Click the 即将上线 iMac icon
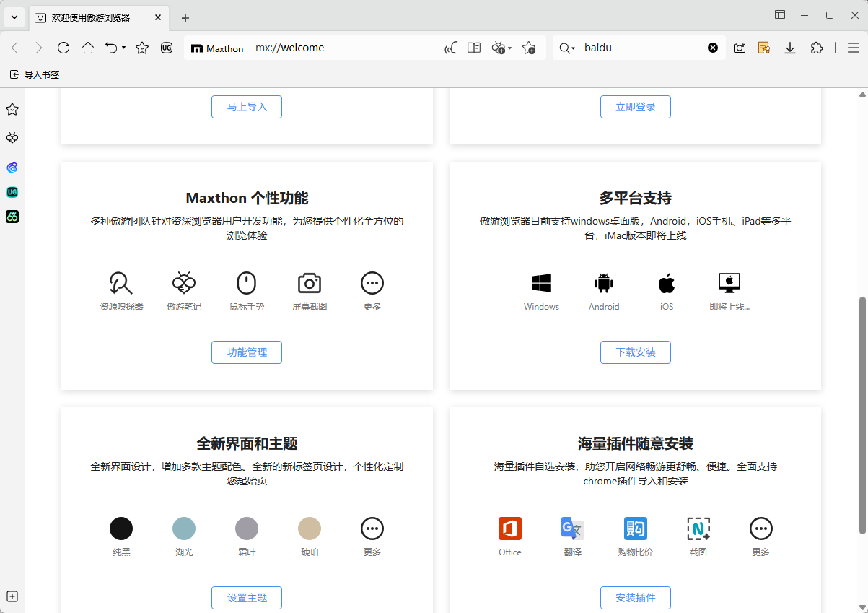This screenshot has width=868, height=613. pos(729,282)
